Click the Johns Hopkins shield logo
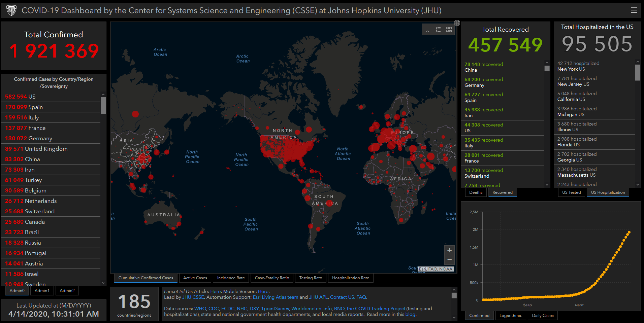 (11, 10)
